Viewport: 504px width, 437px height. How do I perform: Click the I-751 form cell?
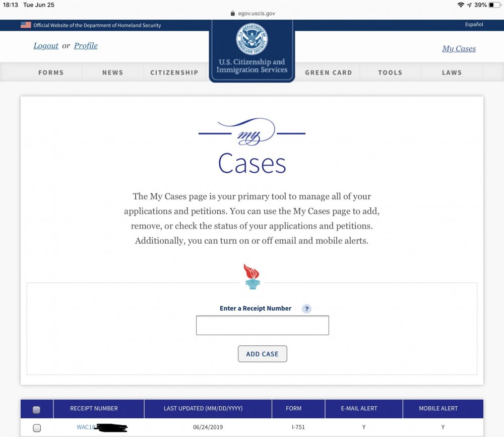298,427
